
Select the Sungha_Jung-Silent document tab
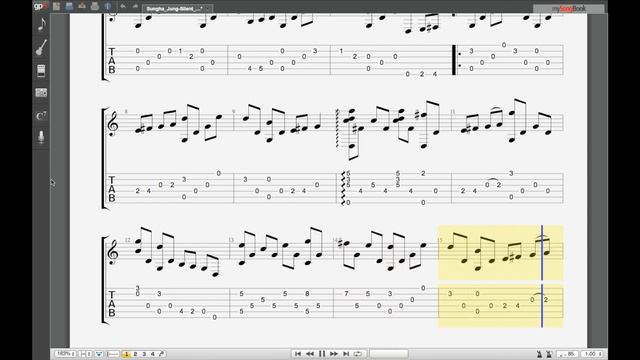pos(174,9)
